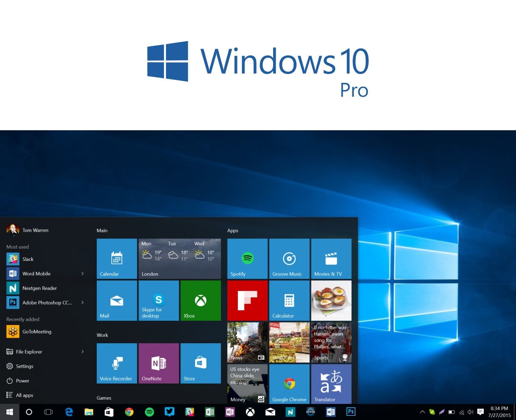
Task: Switch to Slack on the taskbar
Action: (x=189, y=412)
